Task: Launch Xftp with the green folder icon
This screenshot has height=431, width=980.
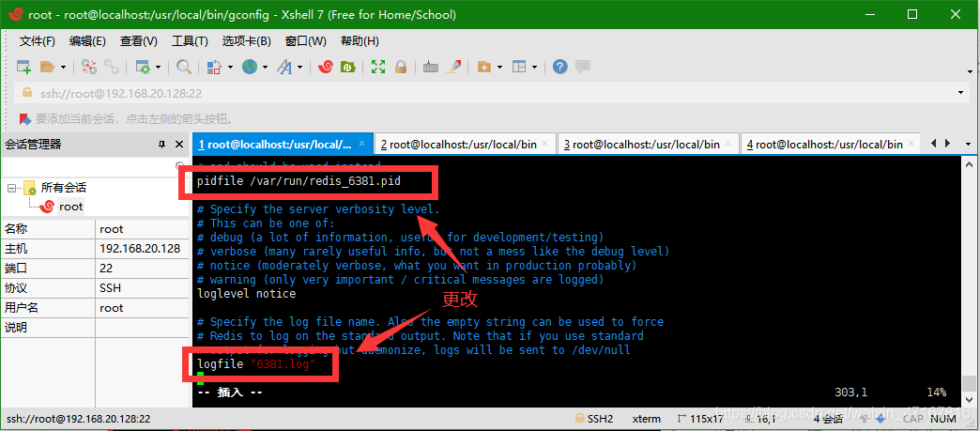Action: pos(347,67)
